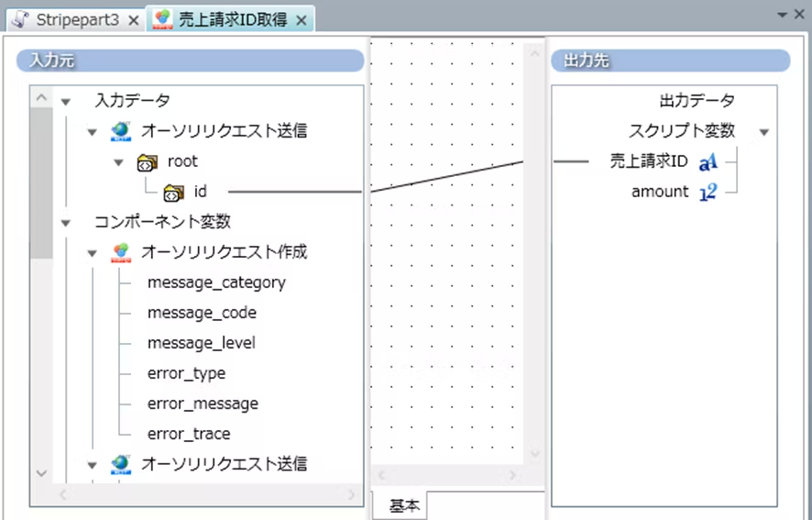Click the 入力元 panel header

(190, 61)
